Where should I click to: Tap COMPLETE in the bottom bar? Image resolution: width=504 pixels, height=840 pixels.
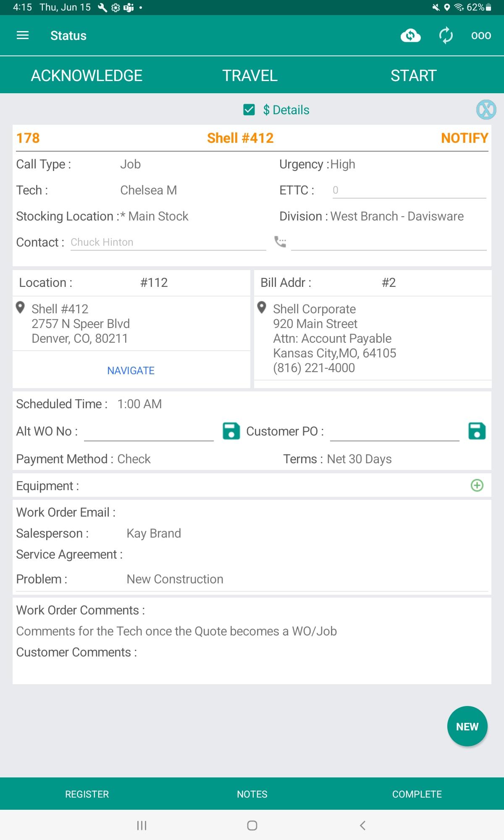click(417, 794)
